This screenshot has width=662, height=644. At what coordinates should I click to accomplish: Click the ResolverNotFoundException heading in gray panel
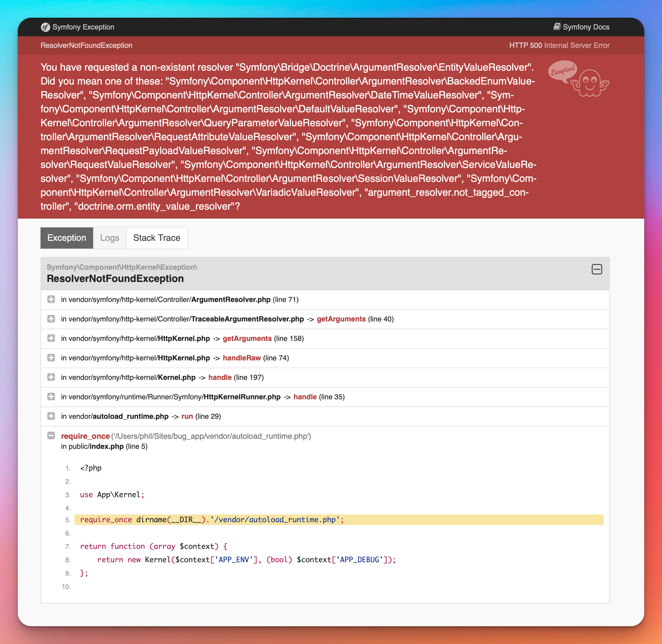coord(115,279)
